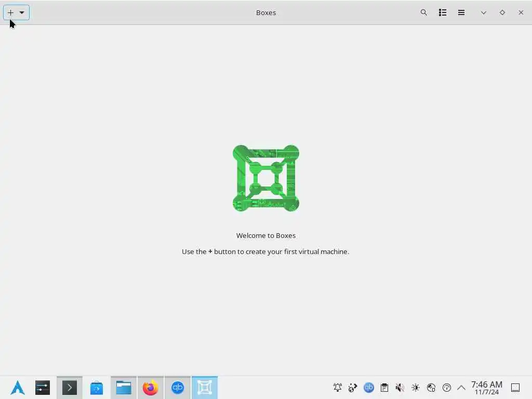Screen dimensions: 532x399
Task: Click 'Use the + button' instruction text
Action: pos(265,252)
